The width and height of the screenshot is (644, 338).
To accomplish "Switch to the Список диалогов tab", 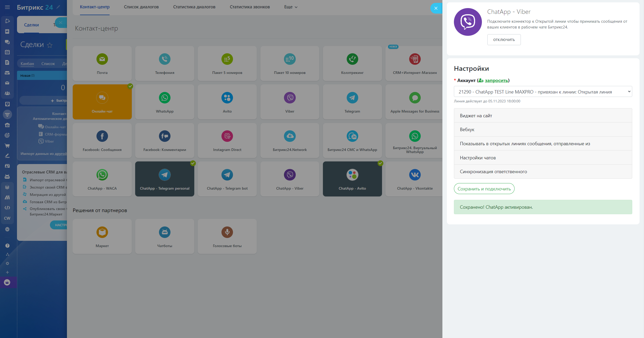I will tap(141, 7).
